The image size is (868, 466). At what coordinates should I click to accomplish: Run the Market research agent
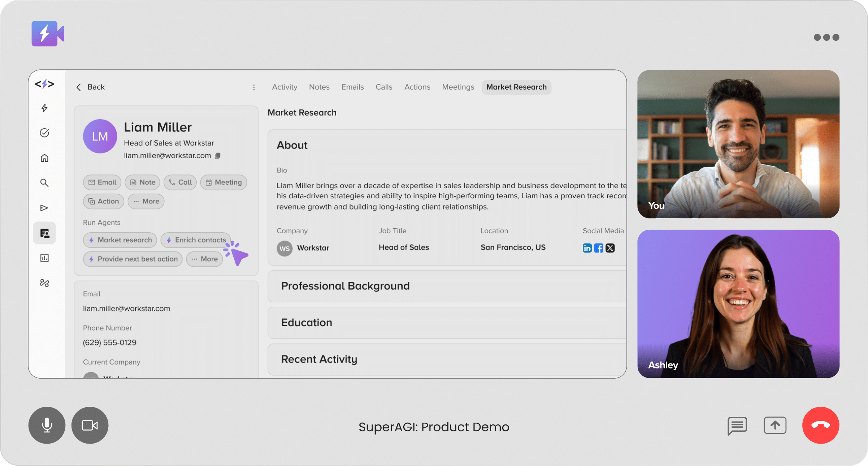point(120,240)
